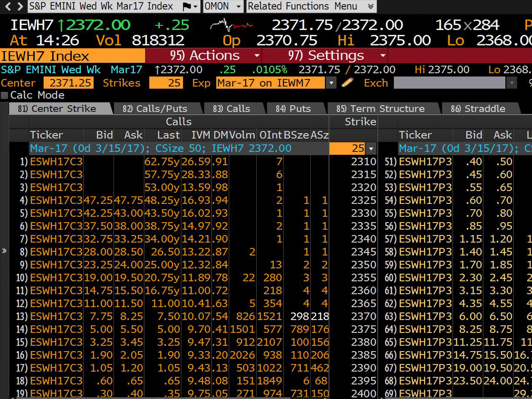
Task: Open the flag dropdown arrow
Action: pyautogui.click(x=196, y=6)
